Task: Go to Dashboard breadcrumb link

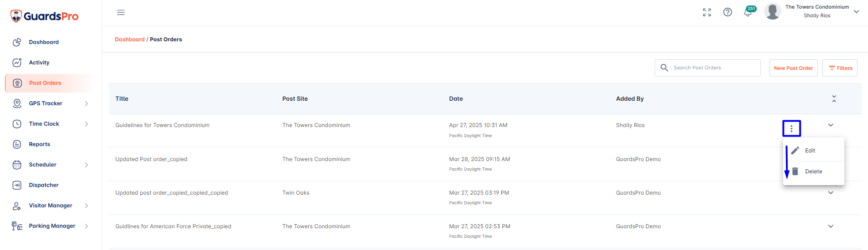Action: pyautogui.click(x=129, y=39)
